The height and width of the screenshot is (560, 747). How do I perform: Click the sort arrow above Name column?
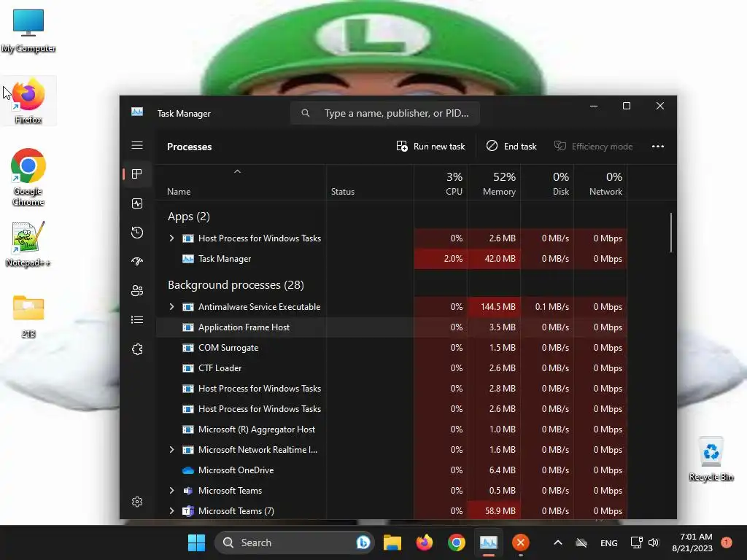237,171
